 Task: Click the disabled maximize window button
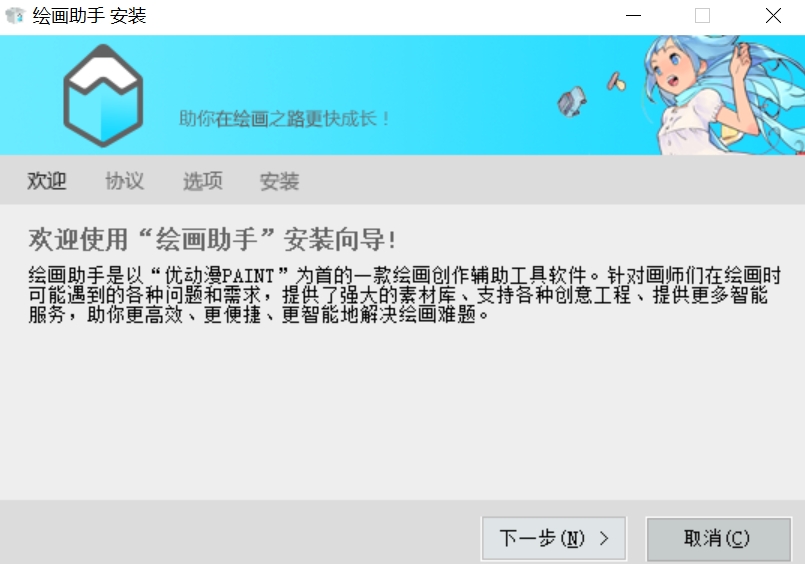coord(702,15)
